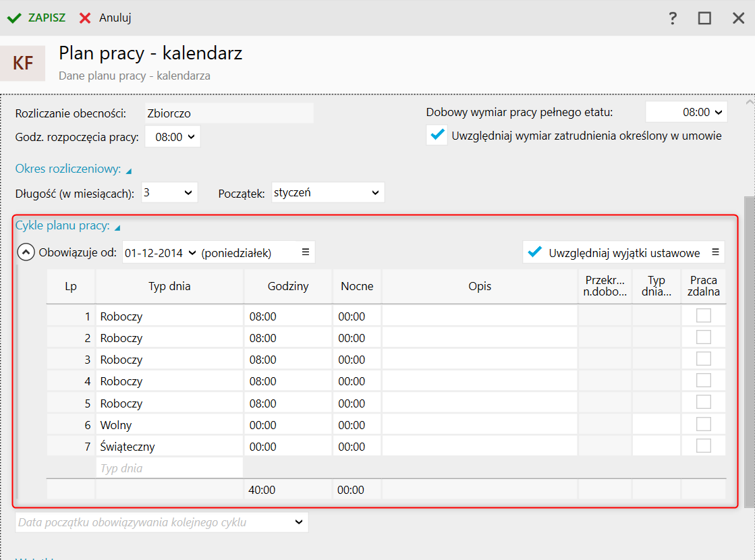Close the Plan pracy window

pos(738,18)
